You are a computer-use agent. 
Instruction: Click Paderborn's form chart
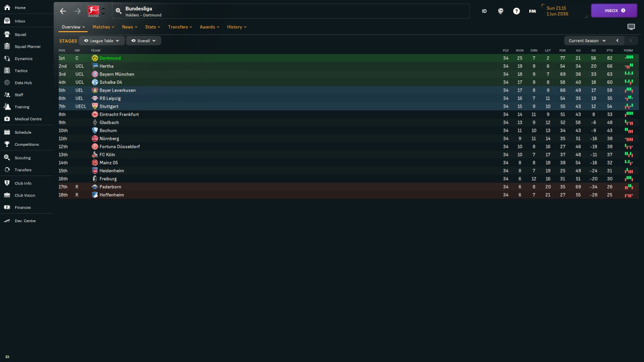pyautogui.click(x=629, y=187)
